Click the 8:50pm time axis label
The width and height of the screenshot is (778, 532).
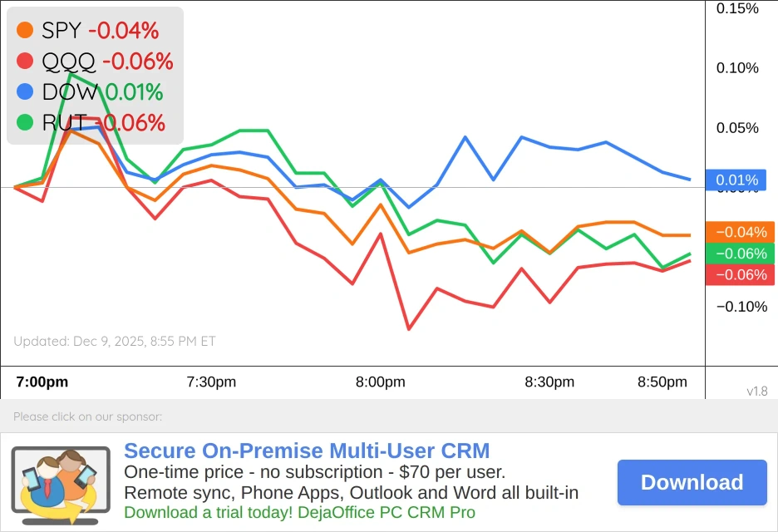[x=662, y=382]
